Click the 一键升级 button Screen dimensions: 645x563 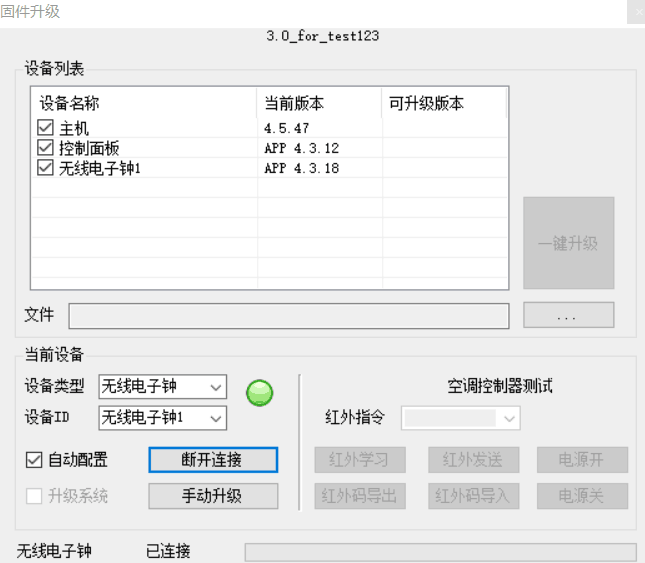pos(568,243)
